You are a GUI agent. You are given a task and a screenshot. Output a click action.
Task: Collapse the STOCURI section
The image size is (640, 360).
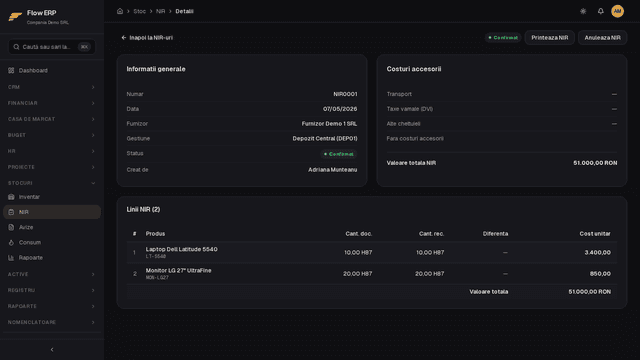point(52,183)
